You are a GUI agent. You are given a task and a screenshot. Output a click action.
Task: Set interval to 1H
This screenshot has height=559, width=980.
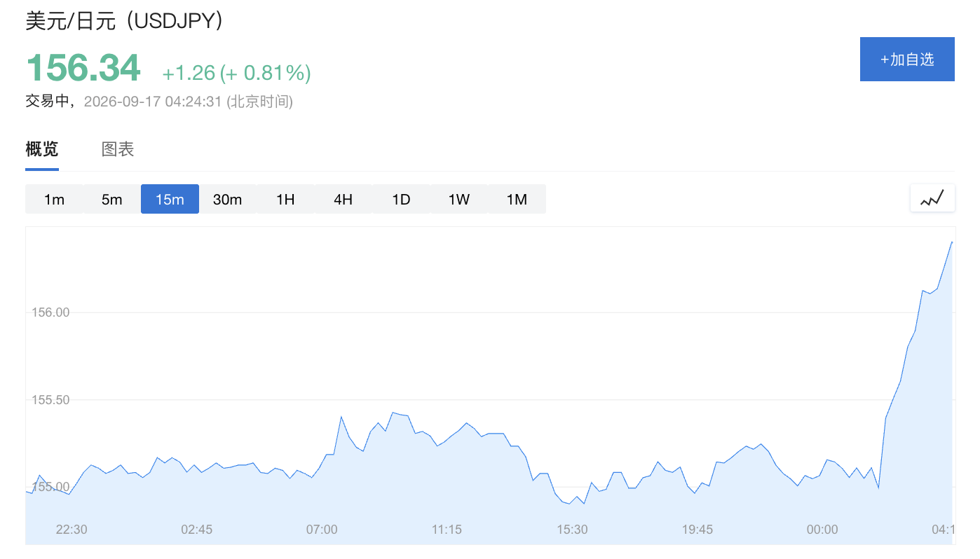coord(285,199)
